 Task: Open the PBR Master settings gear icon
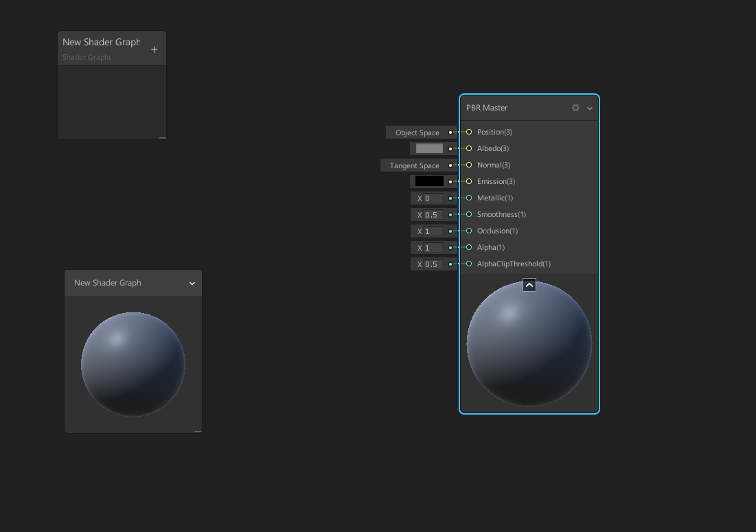575,108
